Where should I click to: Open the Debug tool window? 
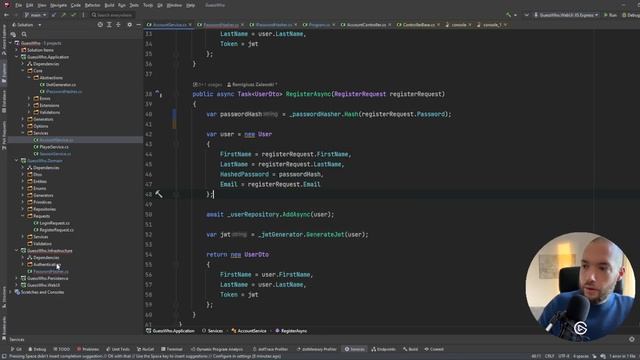pos(37,349)
